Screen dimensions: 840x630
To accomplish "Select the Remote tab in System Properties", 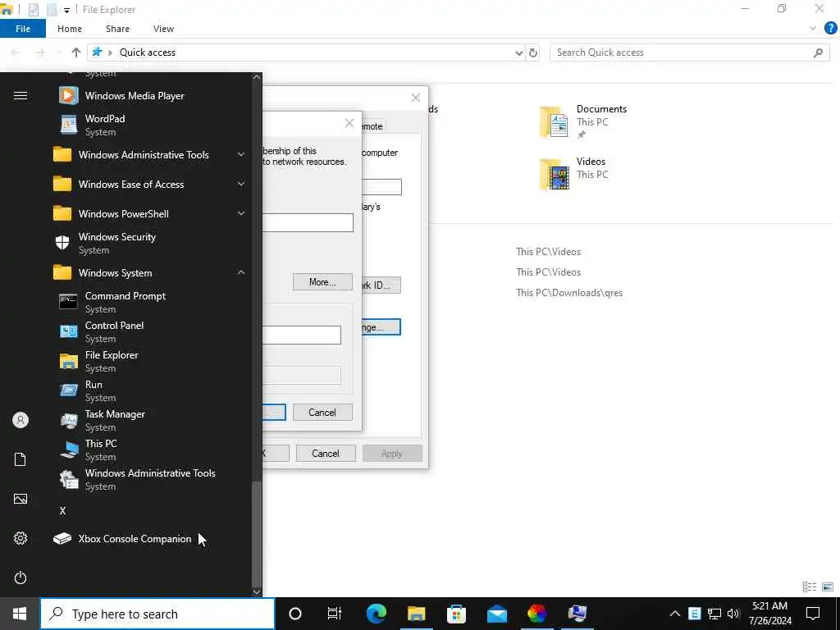I will [x=373, y=126].
